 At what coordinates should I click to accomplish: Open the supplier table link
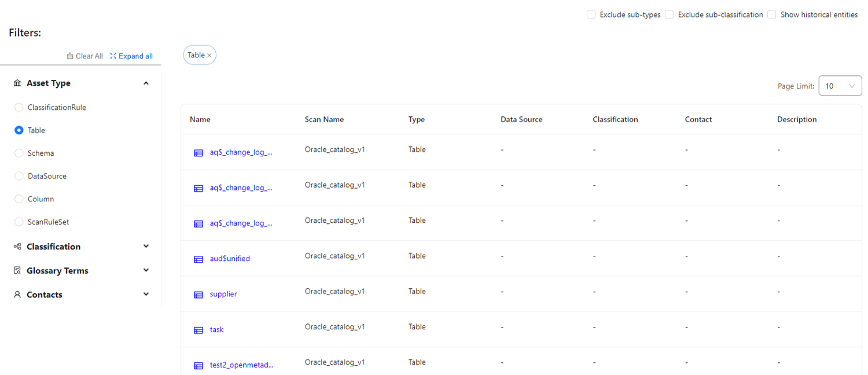click(223, 294)
